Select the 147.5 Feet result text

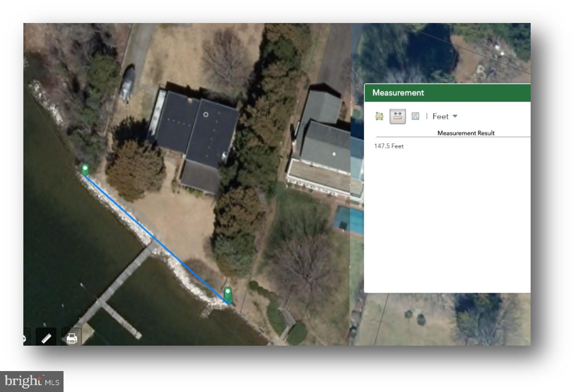(389, 146)
